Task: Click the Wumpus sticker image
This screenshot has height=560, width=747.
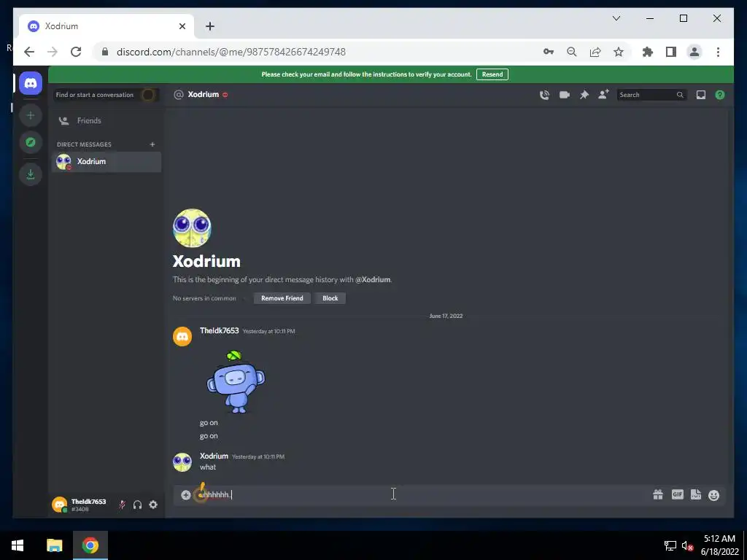Action: pos(236,382)
